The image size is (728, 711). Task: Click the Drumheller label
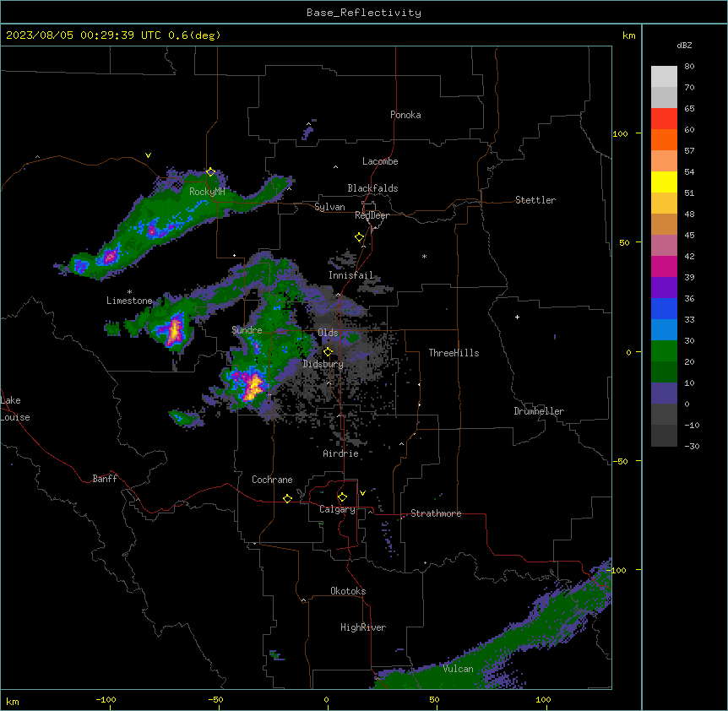(x=539, y=411)
